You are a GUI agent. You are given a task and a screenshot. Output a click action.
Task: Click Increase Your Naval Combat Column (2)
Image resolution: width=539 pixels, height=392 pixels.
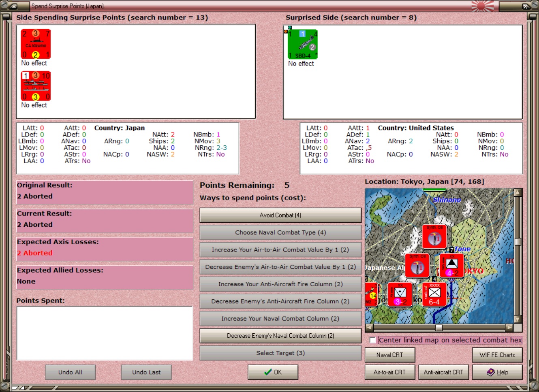click(x=280, y=319)
